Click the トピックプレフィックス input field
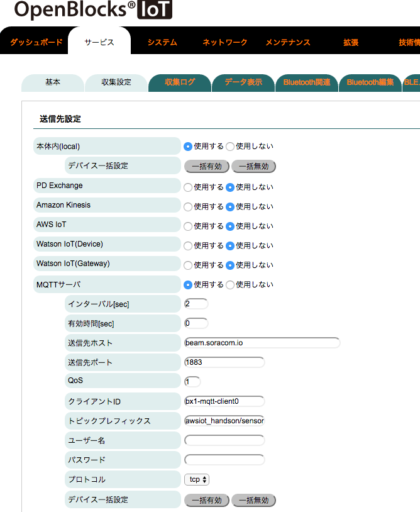 (224, 421)
